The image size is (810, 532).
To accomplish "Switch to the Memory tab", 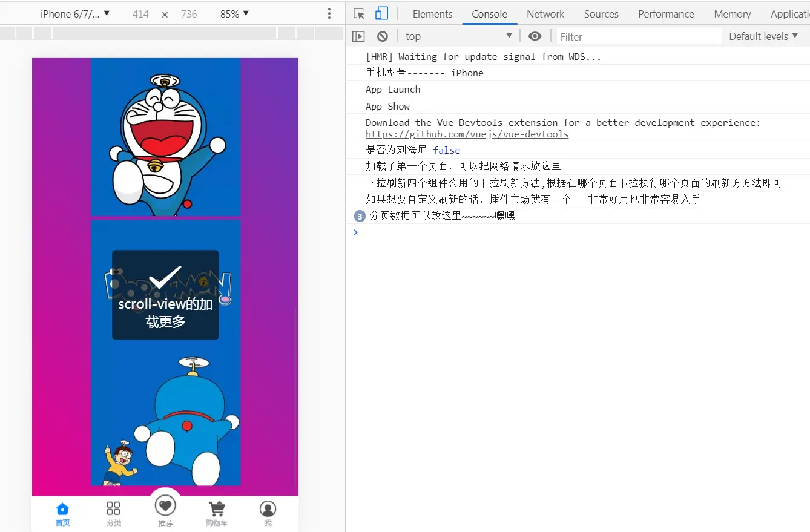I will (x=732, y=14).
